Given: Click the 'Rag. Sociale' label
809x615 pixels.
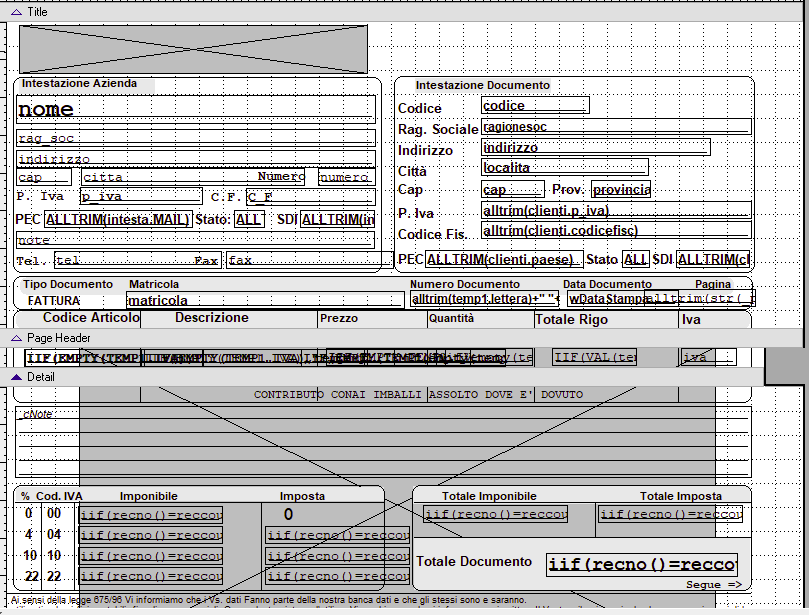Looking at the screenshot, I should click(x=438, y=130).
